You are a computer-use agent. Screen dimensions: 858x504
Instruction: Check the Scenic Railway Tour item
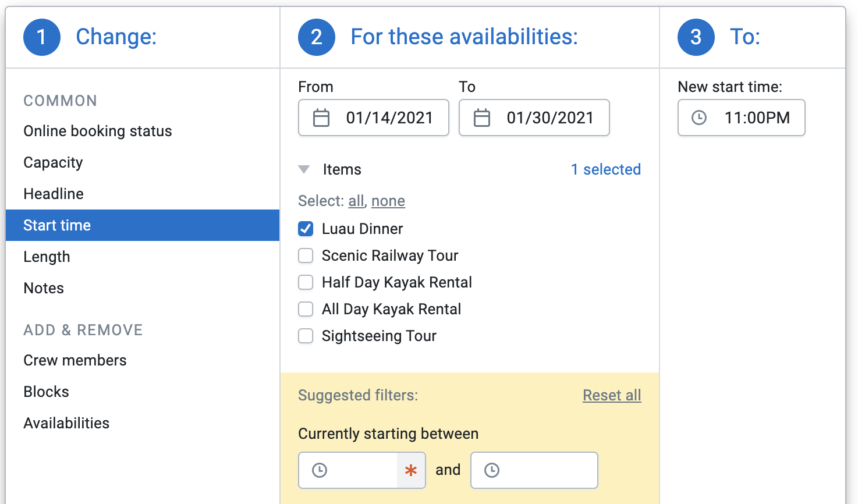[306, 255]
